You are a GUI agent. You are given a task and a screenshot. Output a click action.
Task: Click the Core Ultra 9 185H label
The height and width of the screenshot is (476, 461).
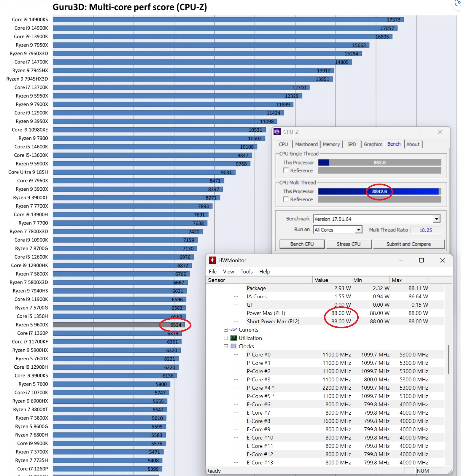click(x=28, y=172)
